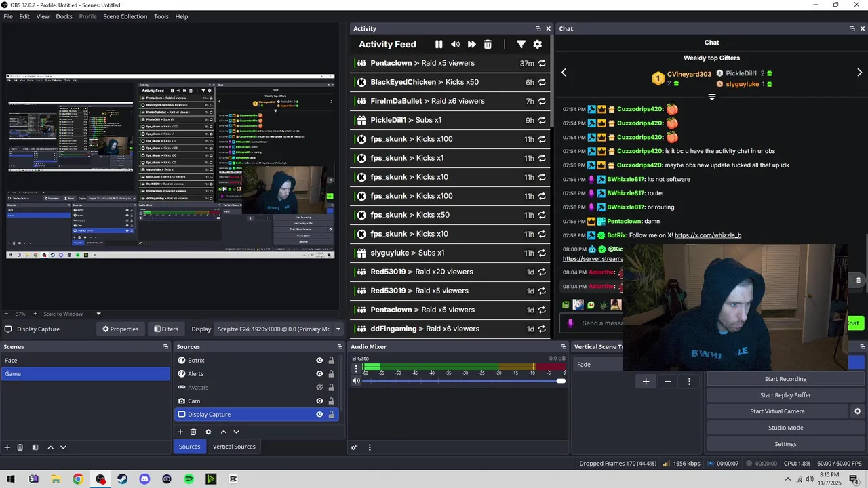Hide the Alerts source

tap(319, 374)
